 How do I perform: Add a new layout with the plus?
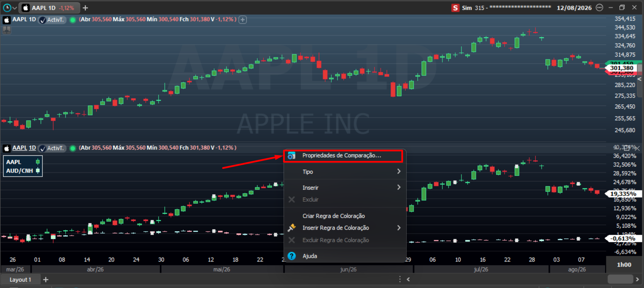46,279
